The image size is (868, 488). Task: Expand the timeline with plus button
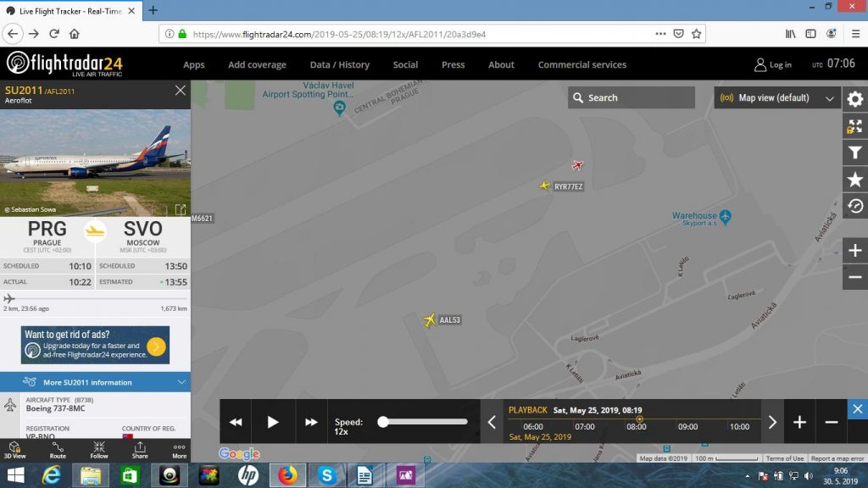coord(799,422)
